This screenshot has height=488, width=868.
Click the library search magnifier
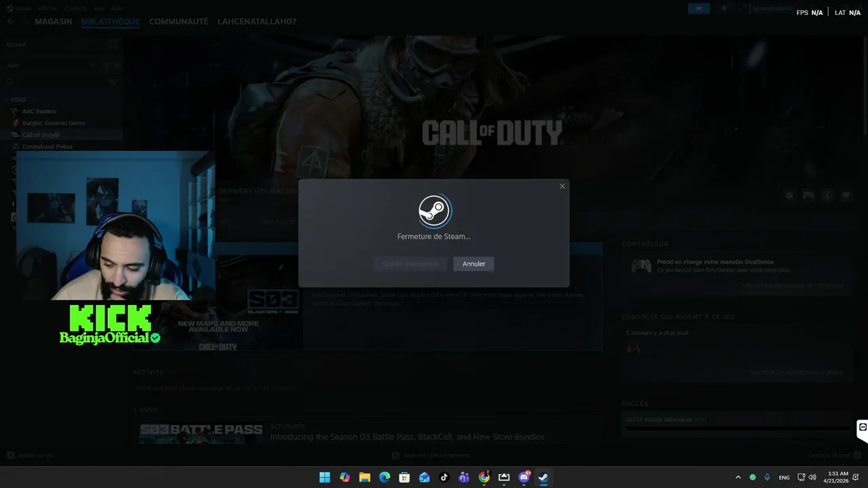(x=9, y=82)
